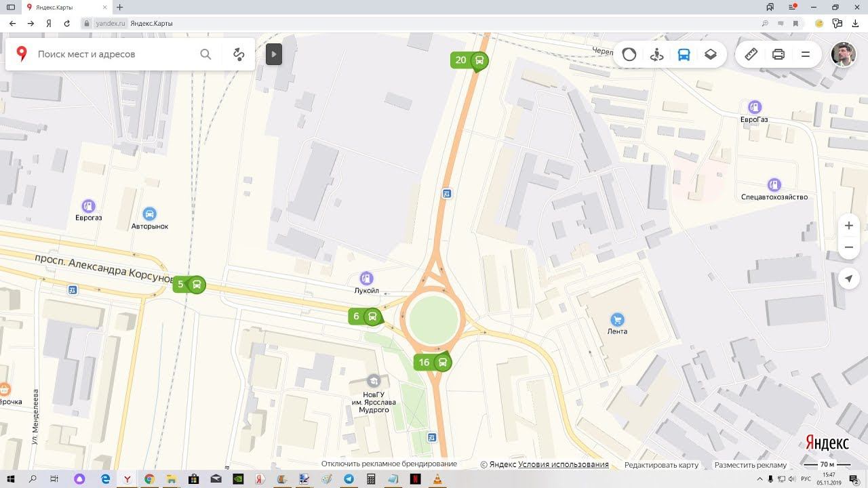This screenshot has height=488, width=868.
Task: Open the Windows Start menu
Action: (x=11, y=479)
